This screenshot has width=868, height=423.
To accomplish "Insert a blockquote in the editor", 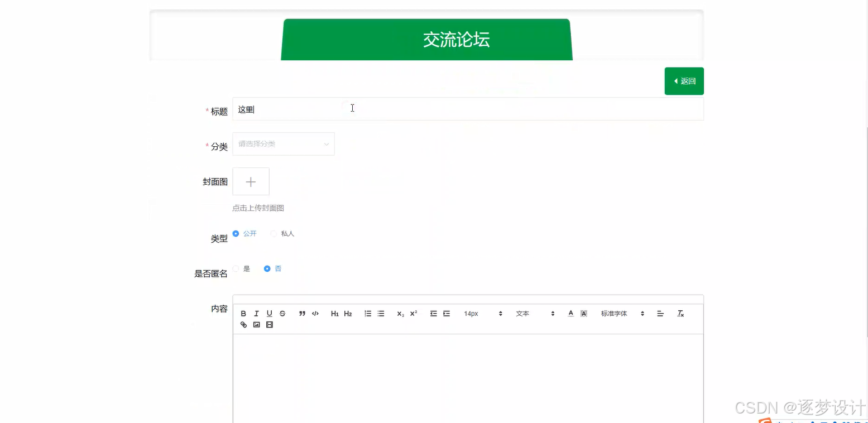I will pos(302,313).
